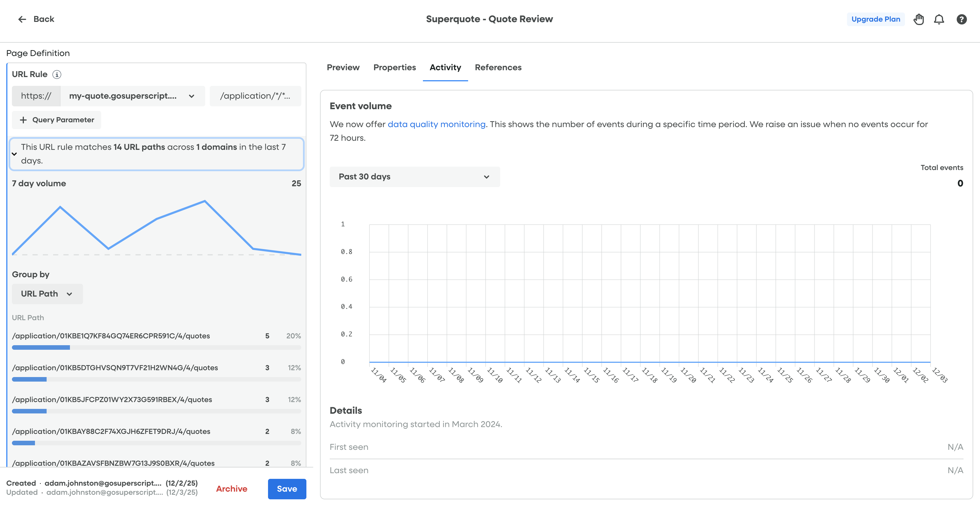Click the 20% bar for first URL path
Image resolution: width=980 pixels, height=505 pixels.
tap(41, 347)
